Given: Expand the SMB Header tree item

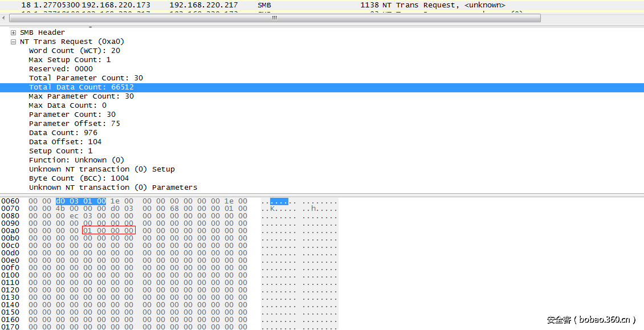Looking at the screenshot, I should (x=13, y=32).
